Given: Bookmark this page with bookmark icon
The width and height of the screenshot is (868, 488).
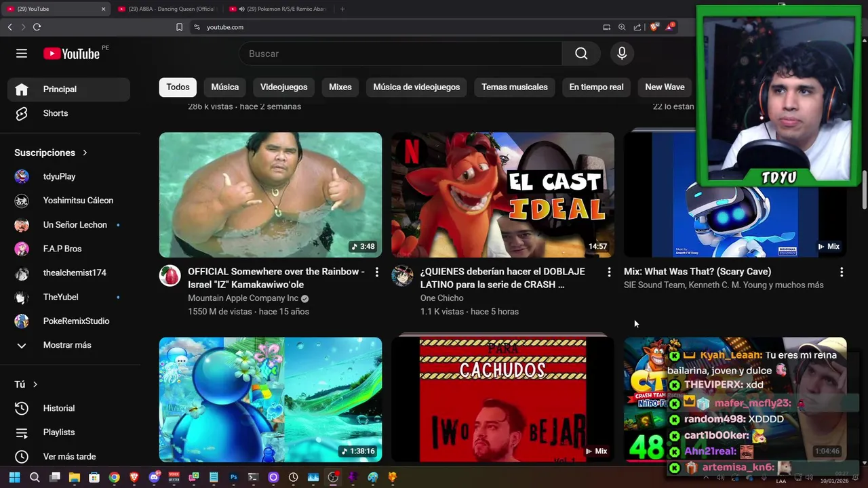Looking at the screenshot, I should coord(179,27).
